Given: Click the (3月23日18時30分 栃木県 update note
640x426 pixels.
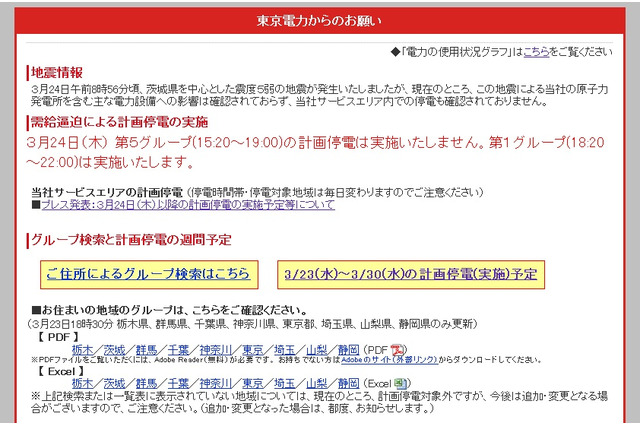Looking at the screenshot, I should [252, 324].
